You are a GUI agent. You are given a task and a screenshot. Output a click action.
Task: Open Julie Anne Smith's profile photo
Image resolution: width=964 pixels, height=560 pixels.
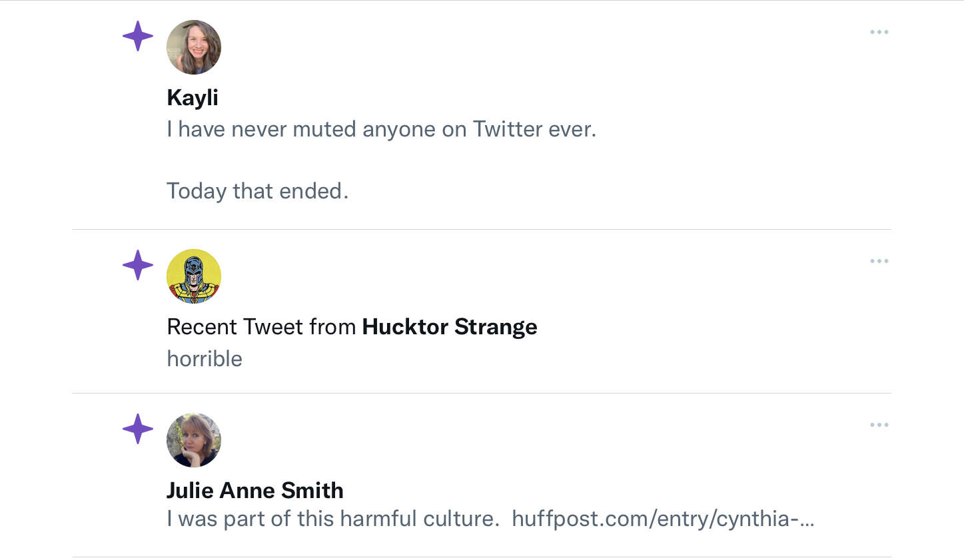tap(194, 440)
